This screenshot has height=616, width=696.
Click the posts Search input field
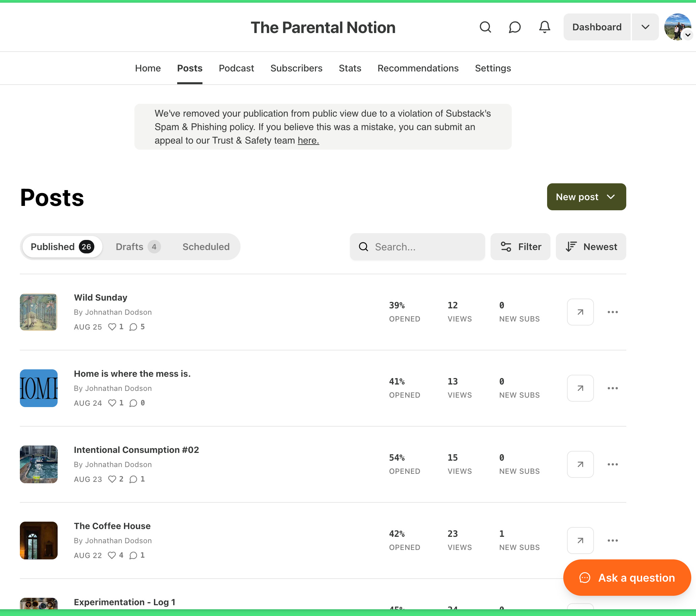422,247
